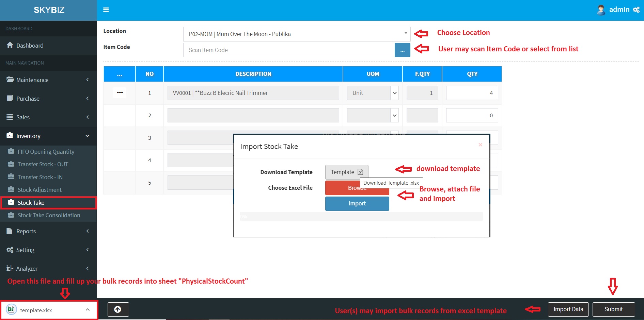644x320 pixels.
Task: Open the UOM dropdown in row 1
Action: pos(394,93)
